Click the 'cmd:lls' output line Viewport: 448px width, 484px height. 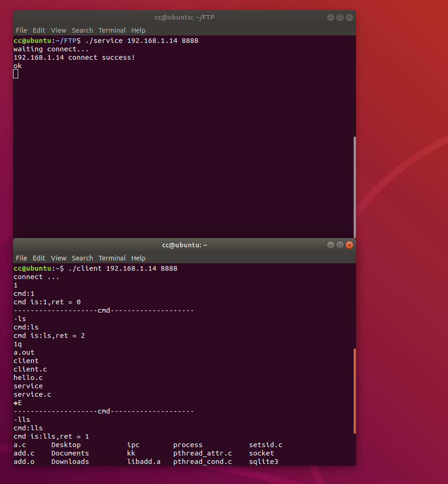click(28, 428)
